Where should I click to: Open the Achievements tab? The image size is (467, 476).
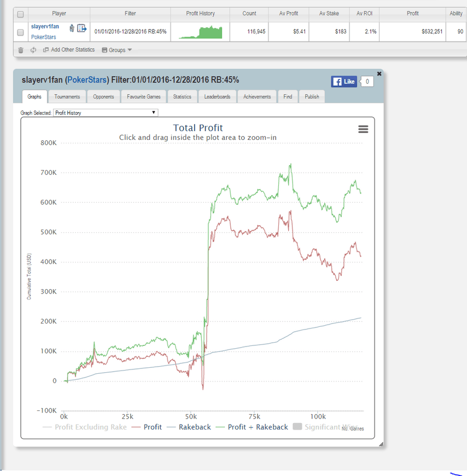coord(257,97)
